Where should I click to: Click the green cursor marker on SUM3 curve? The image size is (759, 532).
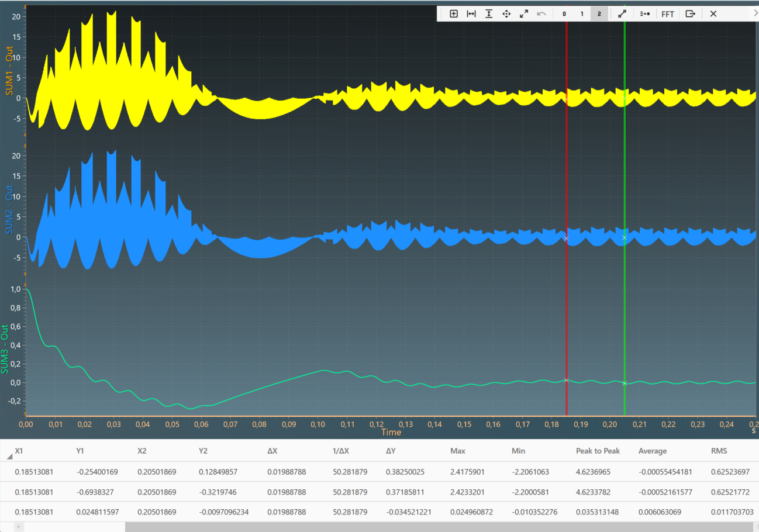(625, 384)
